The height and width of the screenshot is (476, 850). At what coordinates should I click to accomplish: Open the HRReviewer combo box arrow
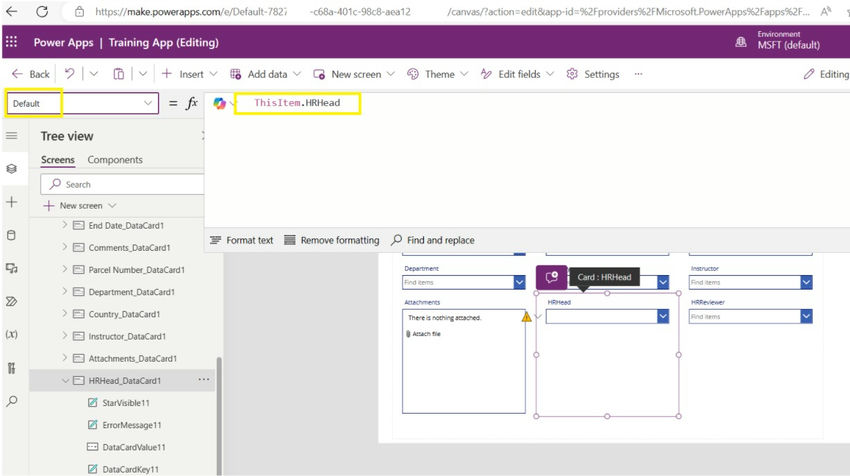(806, 316)
